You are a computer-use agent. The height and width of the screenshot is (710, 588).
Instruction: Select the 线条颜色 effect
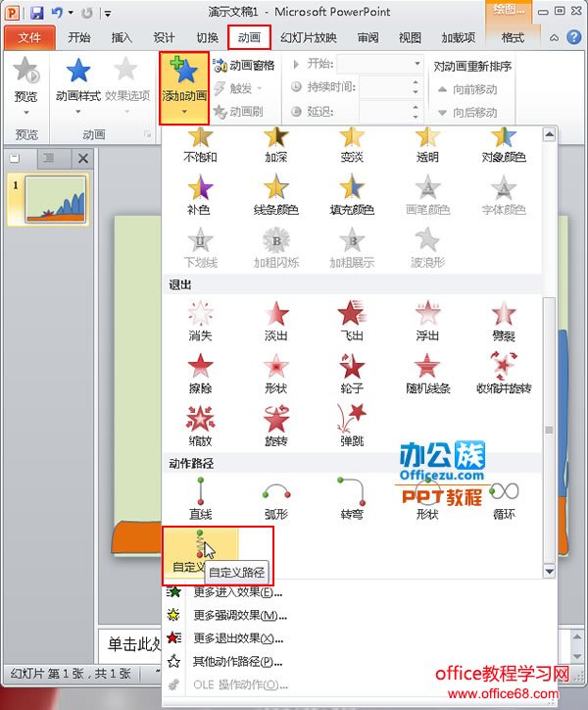point(276,195)
